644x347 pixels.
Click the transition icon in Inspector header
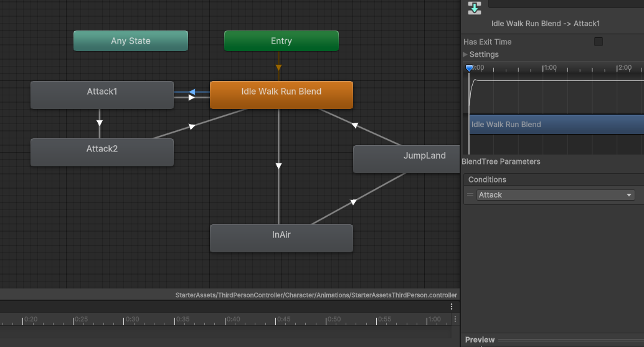click(x=475, y=8)
